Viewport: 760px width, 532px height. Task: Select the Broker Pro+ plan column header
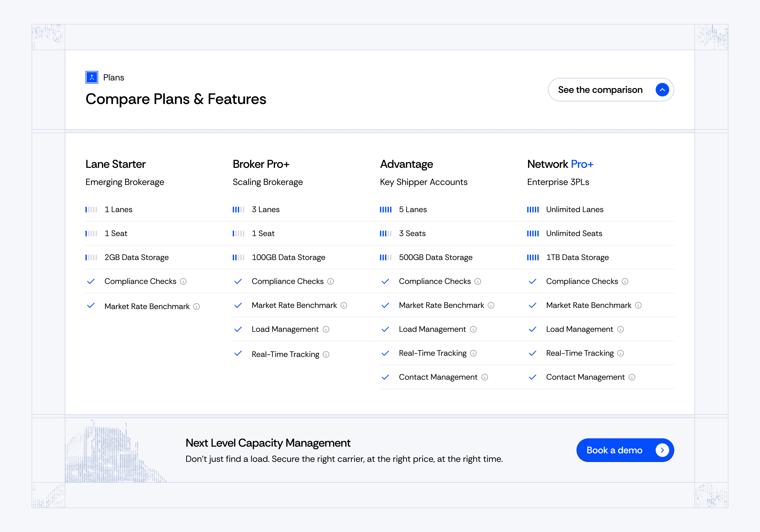(x=261, y=164)
